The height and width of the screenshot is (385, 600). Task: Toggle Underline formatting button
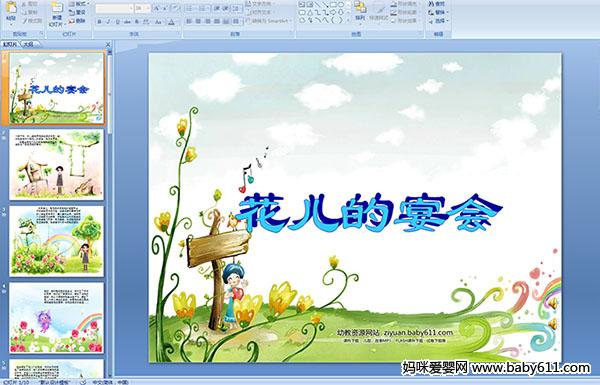117,22
